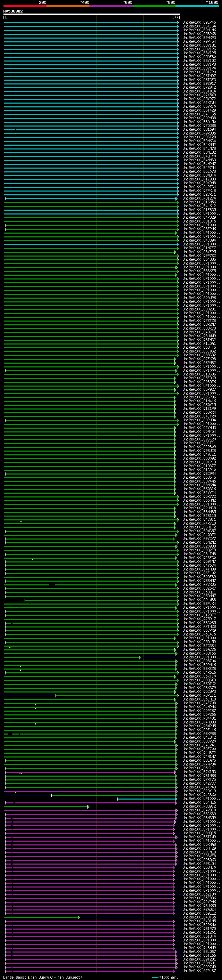Click hit label UniRef100_Q53HJ0

coord(199,868)
